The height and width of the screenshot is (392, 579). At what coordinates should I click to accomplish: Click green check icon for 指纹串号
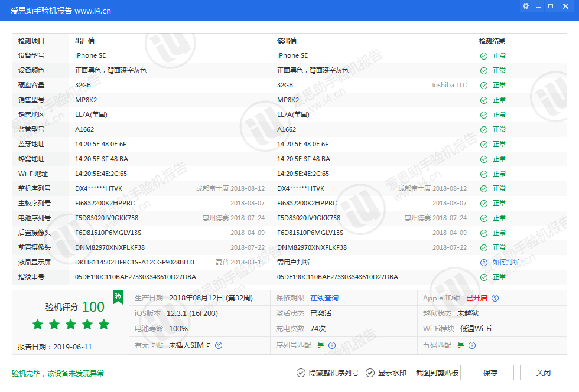pos(484,277)
